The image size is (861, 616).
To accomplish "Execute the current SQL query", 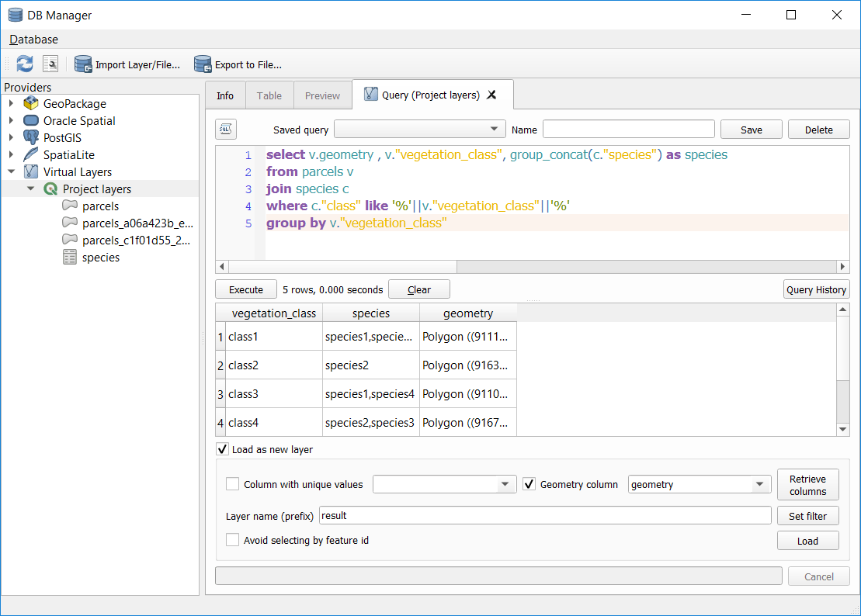I will [x=245, y=289].
